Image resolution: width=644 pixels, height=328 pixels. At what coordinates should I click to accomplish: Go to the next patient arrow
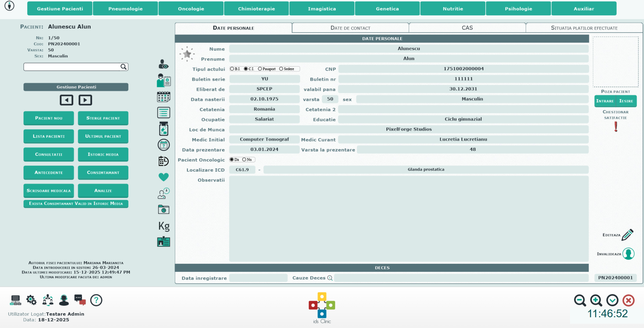coord(85,100)
